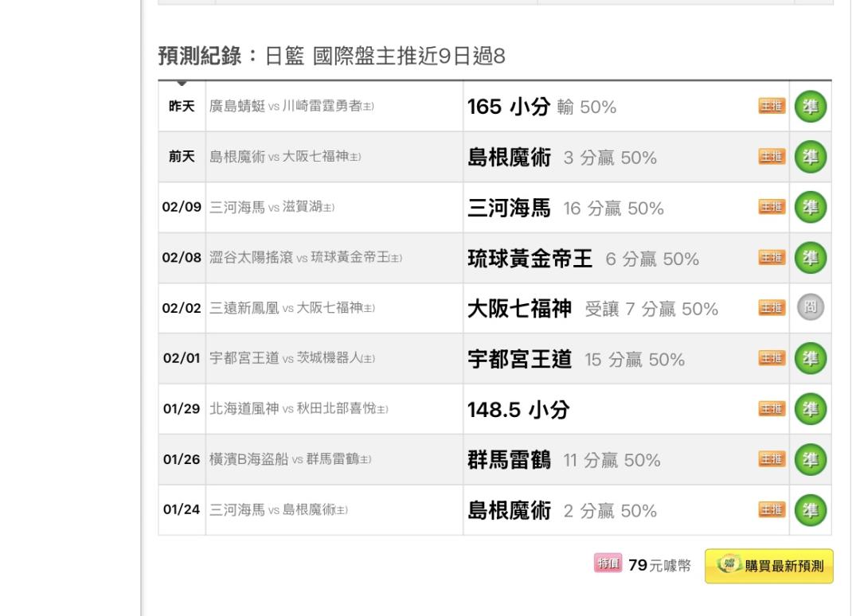Click the green 準 badge for 廣島蜻蜓 row
Viewport: 860px width, 616px height.
810,107
